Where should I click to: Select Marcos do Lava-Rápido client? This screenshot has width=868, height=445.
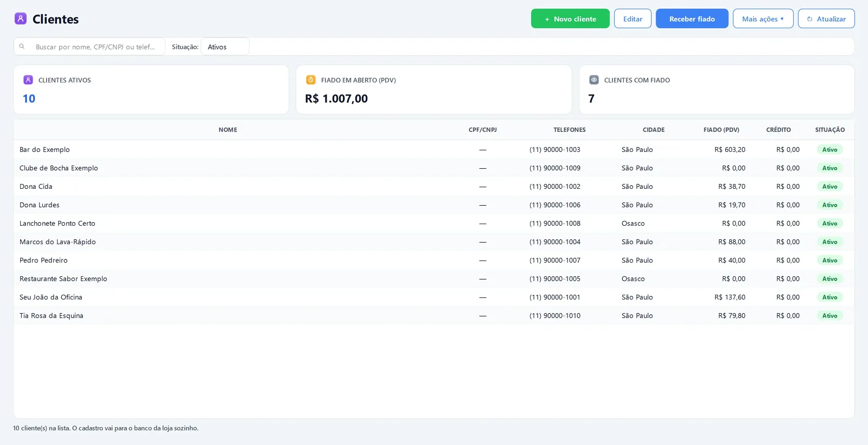pos(58,241)
